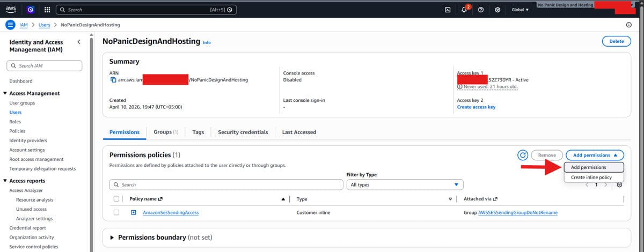Open Account settings in the sidebar
Viewport: 644px width, 252px height.
tap(27, 150)
